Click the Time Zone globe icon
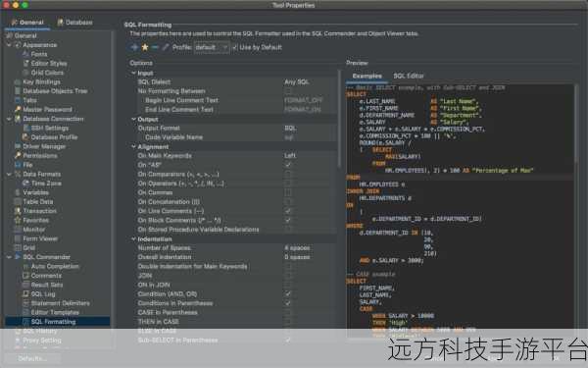 pos(25,183)
